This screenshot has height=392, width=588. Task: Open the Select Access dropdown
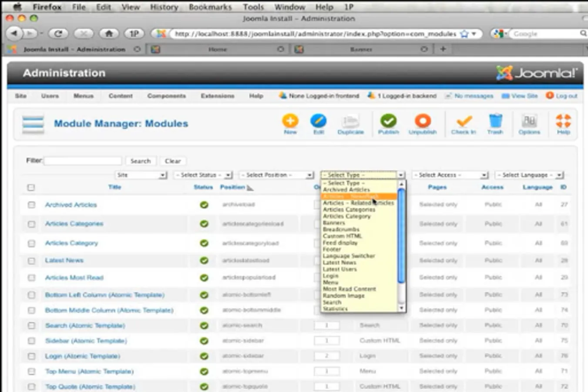[x=450, y=175]
